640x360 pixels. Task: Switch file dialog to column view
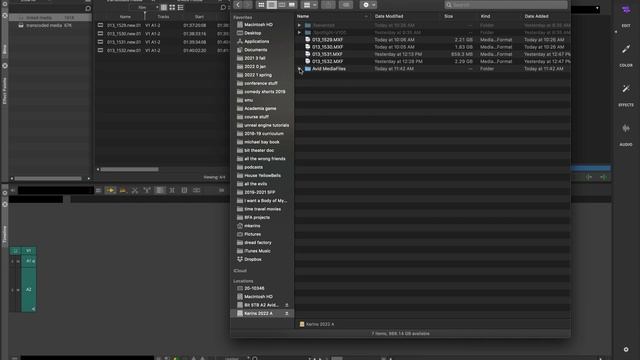pos(282,5)
